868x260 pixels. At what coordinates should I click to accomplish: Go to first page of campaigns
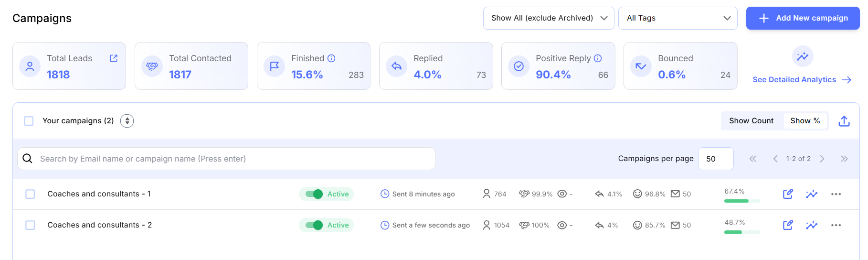[753, 159]
